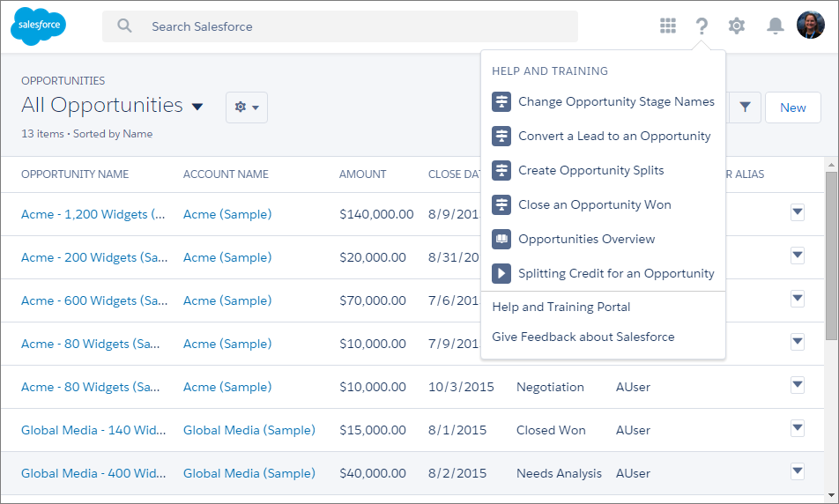The height and width of the screenshot is (504, 839).
Task: Open Acme - 200 Widgets opportunity link
Action: (x=94, y=257)
